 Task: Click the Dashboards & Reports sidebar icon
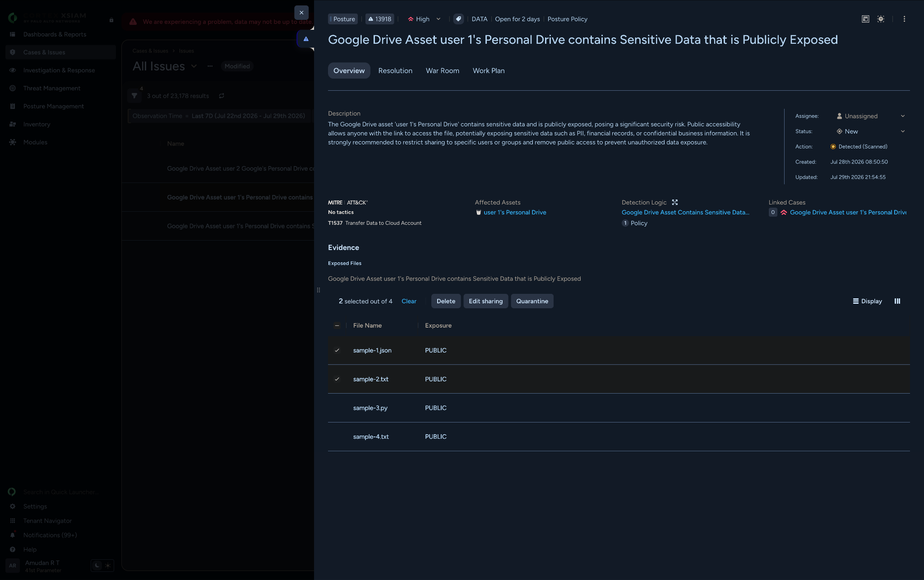click(x=13, y=34)
